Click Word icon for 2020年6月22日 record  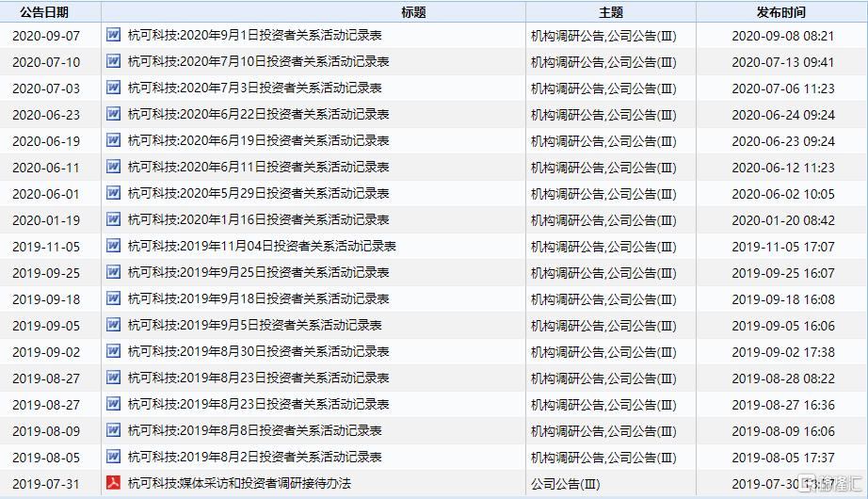[x=113, y=114]
